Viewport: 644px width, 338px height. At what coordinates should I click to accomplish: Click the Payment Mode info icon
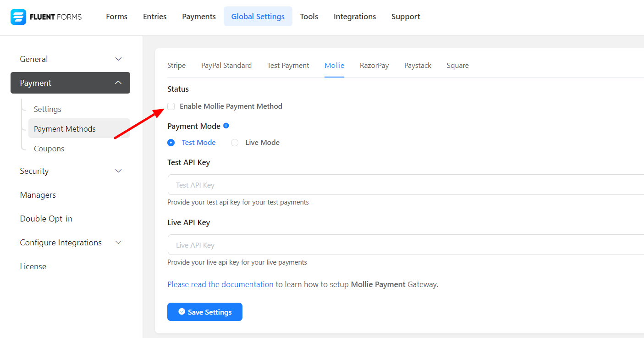coord(226,126)
